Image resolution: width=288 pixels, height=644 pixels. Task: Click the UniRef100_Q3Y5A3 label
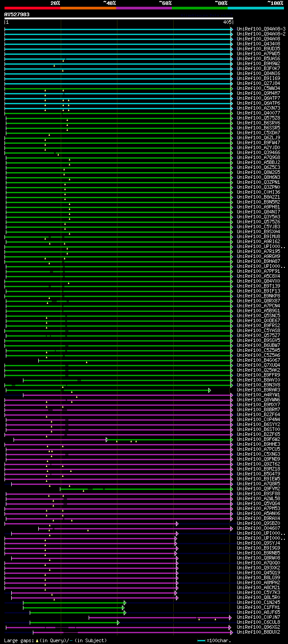coord(258,217)
